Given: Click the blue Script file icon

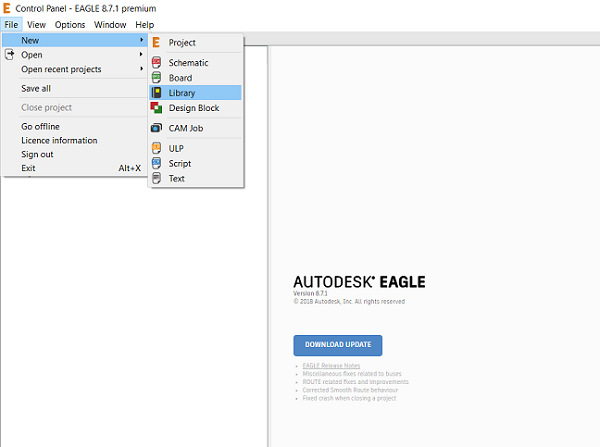Looking at the screenshot, I should click(x=156, y=163).
